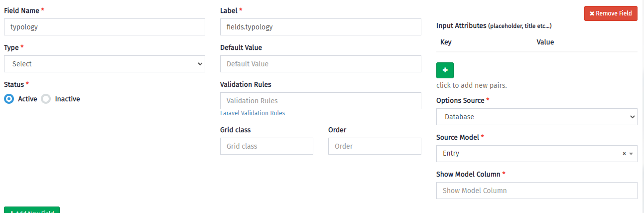Focus the Default Value input
This screenshot has height=213, width=644.
(320, 64)
